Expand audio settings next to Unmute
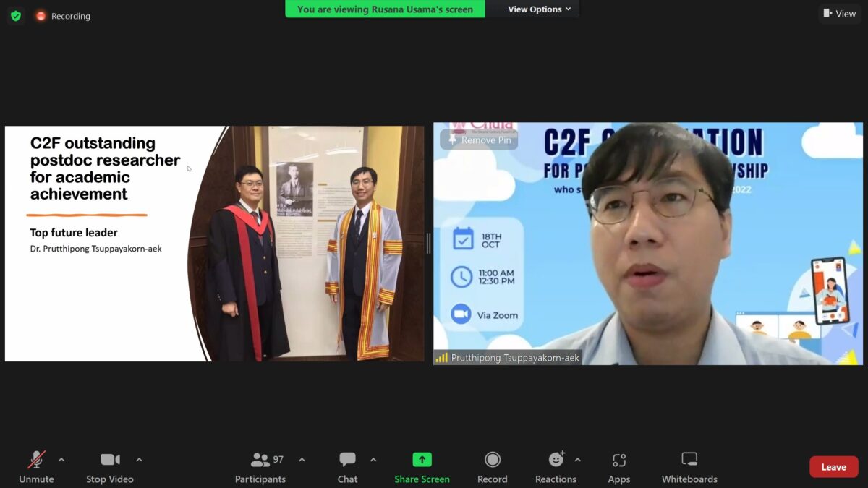The width and height of the screenshot is (868, 488). coord(61,458)
